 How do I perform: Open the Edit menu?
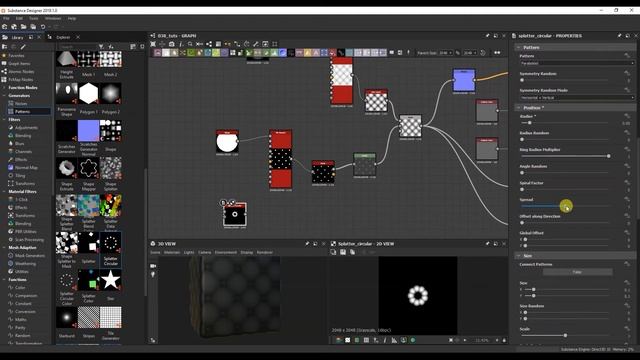pyautogui.click(x=19, y=18)
